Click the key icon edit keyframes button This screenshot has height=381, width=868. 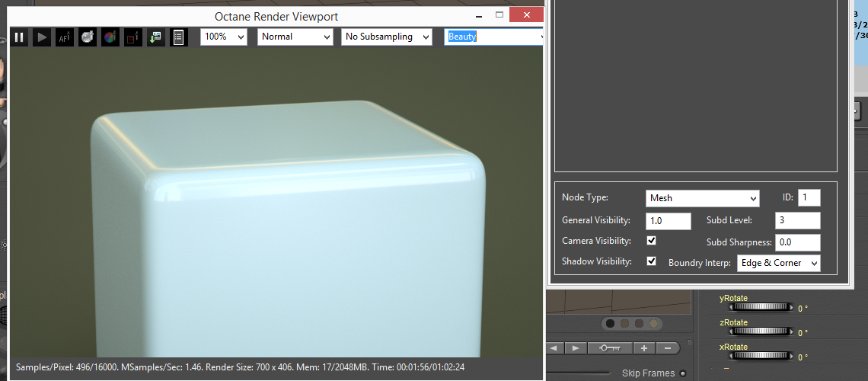click(609, 347)
